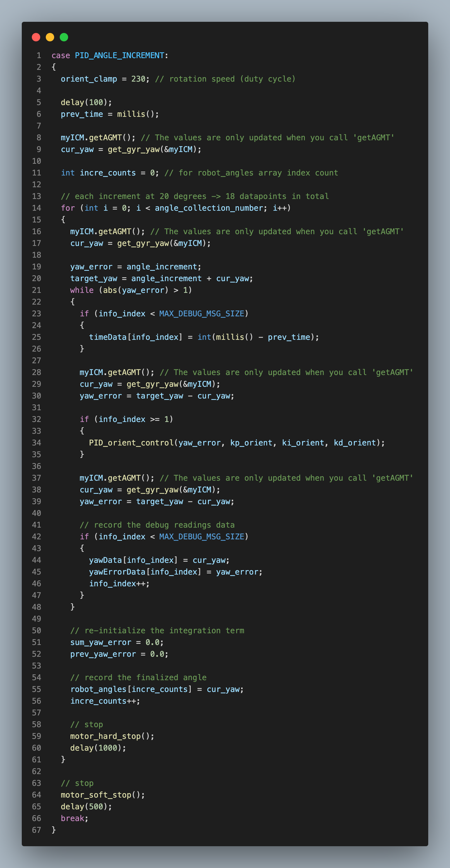The image size is (450, 868).
Task: Click 'delay(1000);' on line 60
Action: [x=98, y=748]
